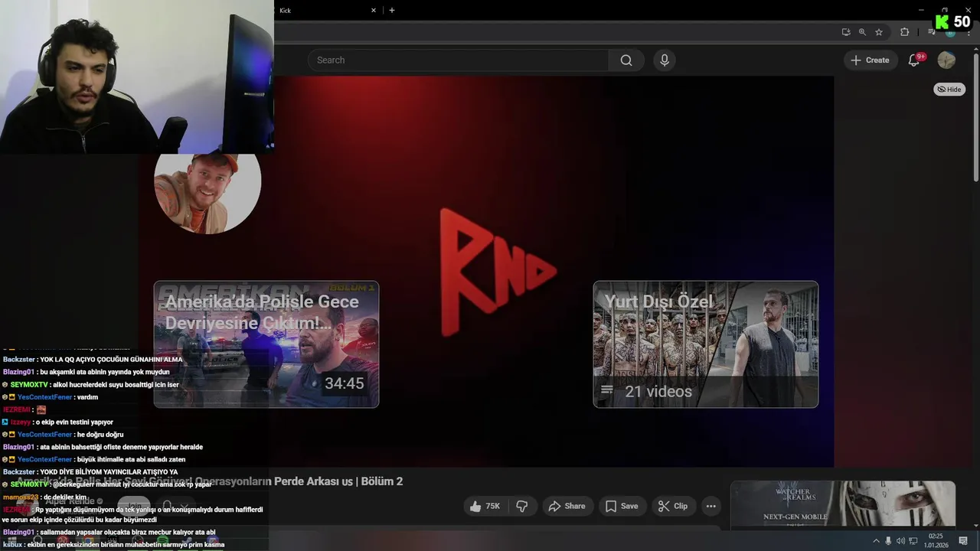Open suggested video Amerika'da Polisle Gece Devriyesine
The width and height of the screenshot is (980, 551).
266,344
